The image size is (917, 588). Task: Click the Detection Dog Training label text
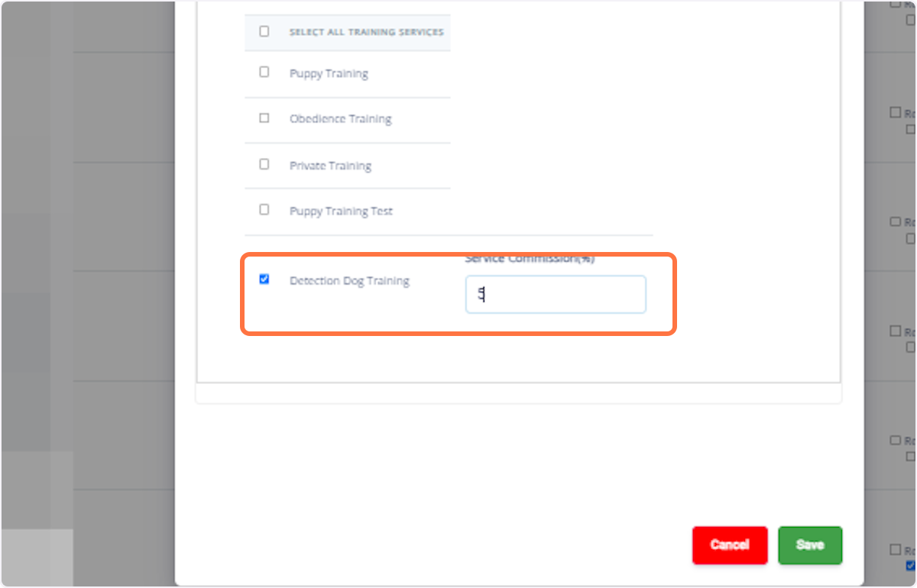coord(349,280)
